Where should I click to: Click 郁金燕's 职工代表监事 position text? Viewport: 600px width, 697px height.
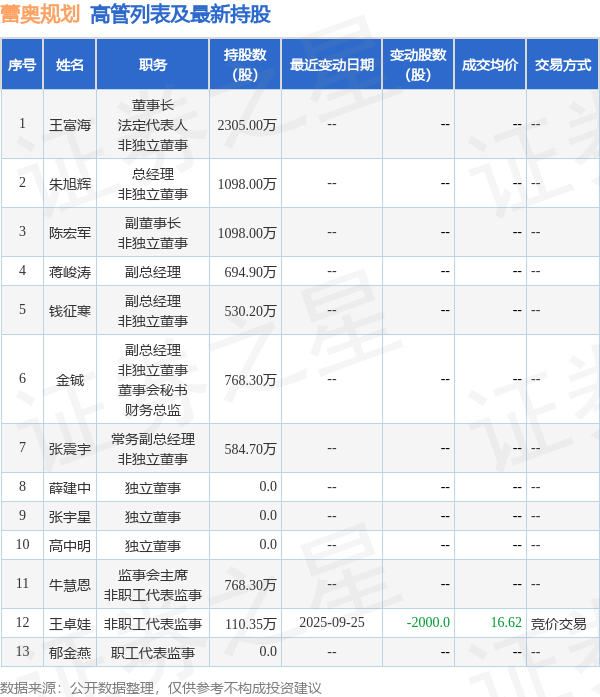point(153,653)
